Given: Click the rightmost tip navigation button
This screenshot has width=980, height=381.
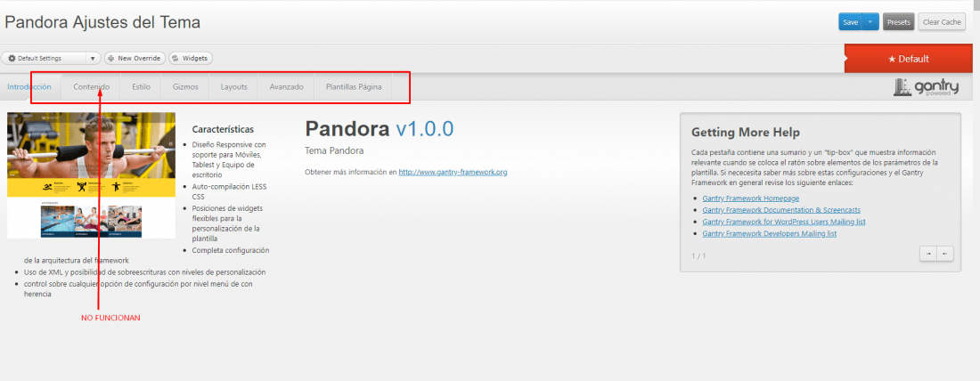Looking at the screenshot, I should click(x=945, y=254).
